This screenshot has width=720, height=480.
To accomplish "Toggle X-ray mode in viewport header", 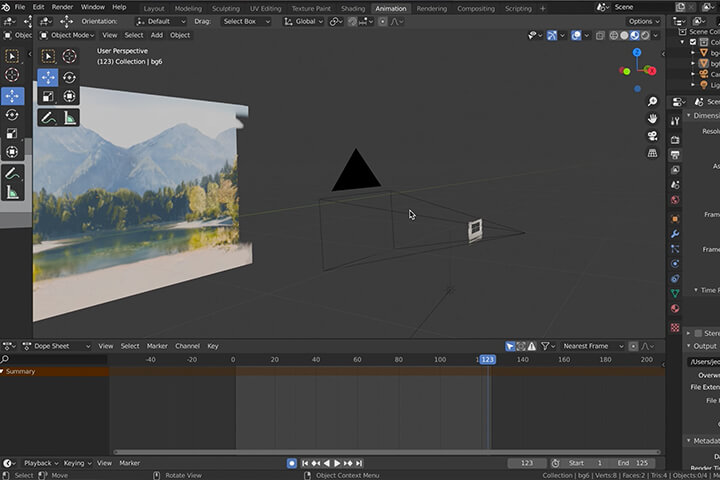I will [600, 35].
